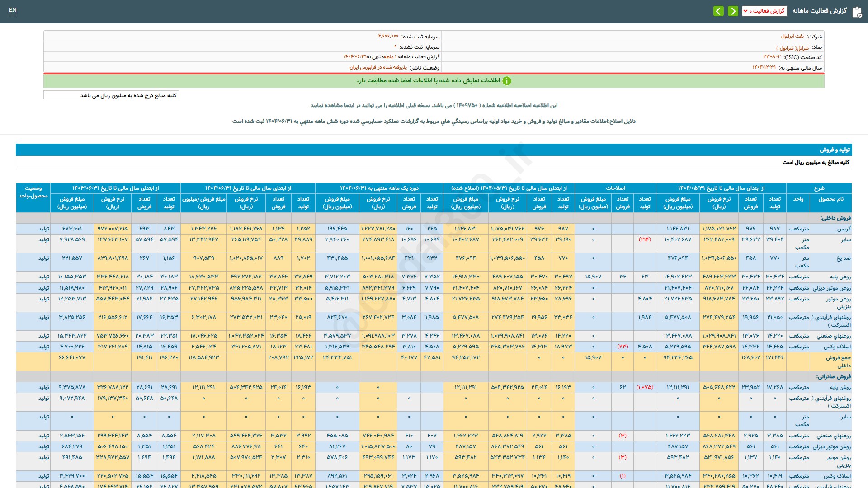Select the گریس product row name
868x488 pixels.
(x=844, y=229)
